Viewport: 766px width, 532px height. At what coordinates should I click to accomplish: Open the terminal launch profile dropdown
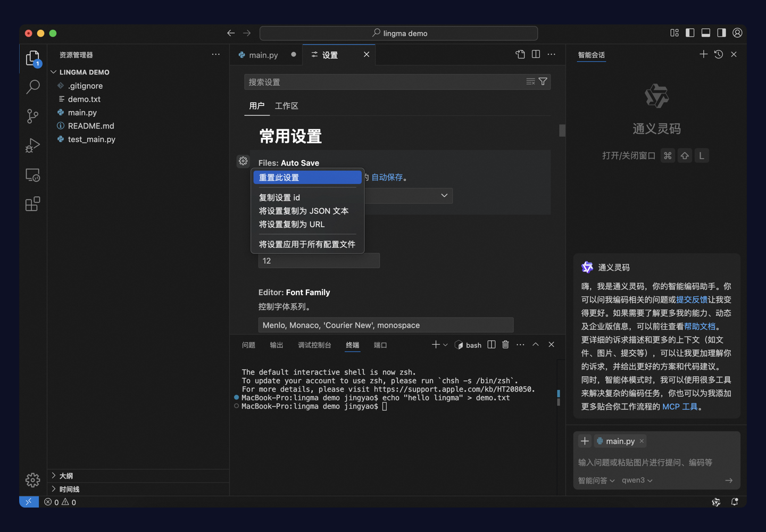coord(446,345)
